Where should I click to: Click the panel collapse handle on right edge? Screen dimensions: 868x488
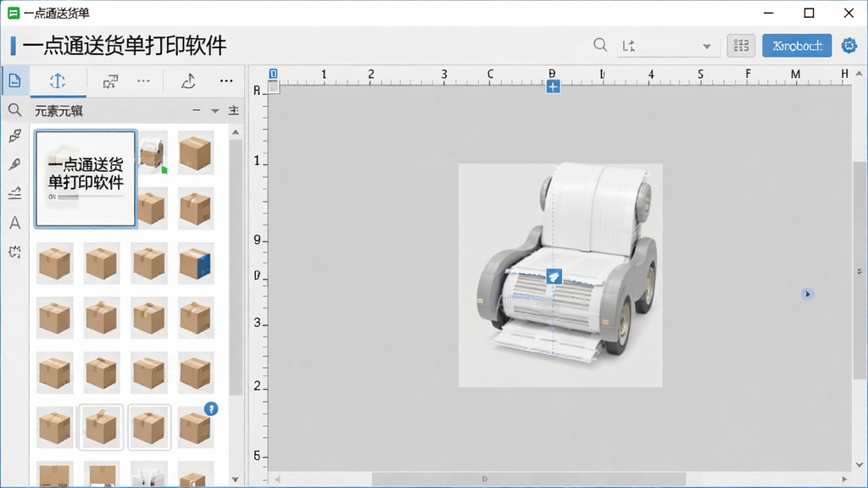click(x=860, y=272)
